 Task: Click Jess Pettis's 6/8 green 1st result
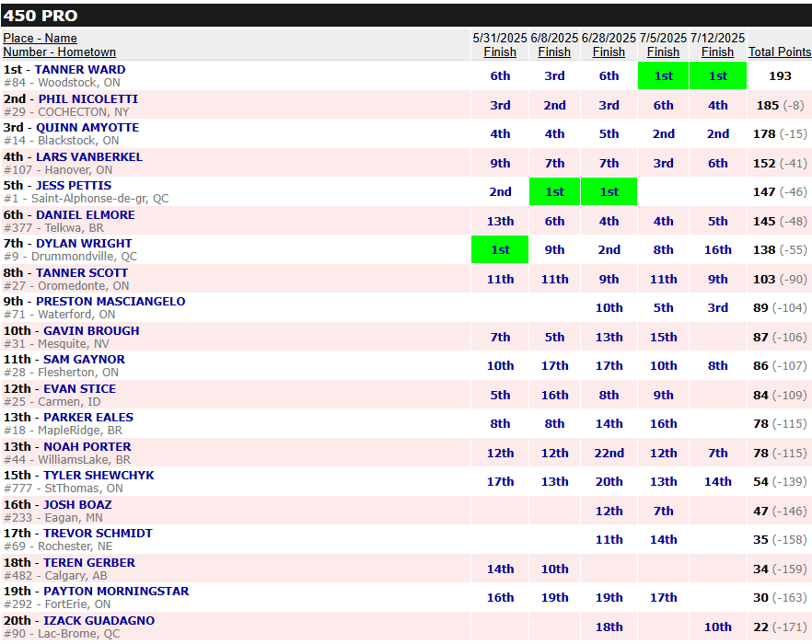[554, 191]
